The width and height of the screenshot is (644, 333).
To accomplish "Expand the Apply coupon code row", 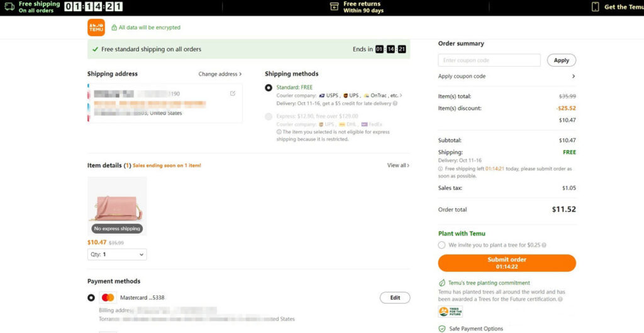I will (573, 77).
